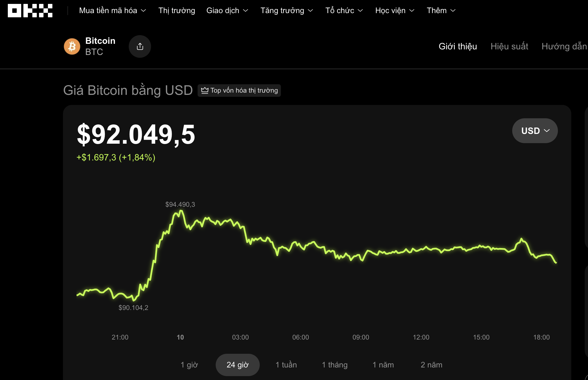The height and width of the screenshot is (380, 588).
Task: Click the crown icon in the market cap badge
Action: pyautogui.click(x=205, y=90)
